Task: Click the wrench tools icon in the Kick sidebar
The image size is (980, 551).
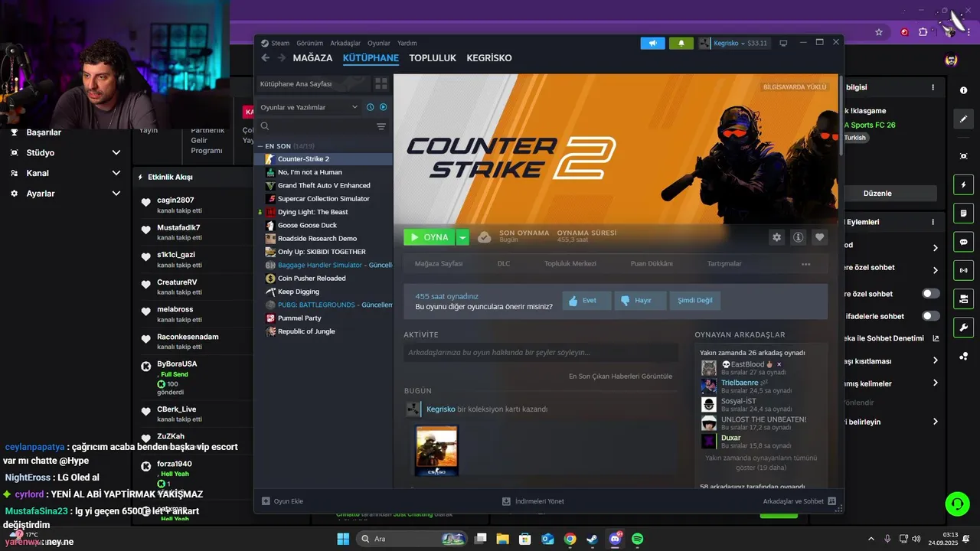Action: click(x=963, y=328)
